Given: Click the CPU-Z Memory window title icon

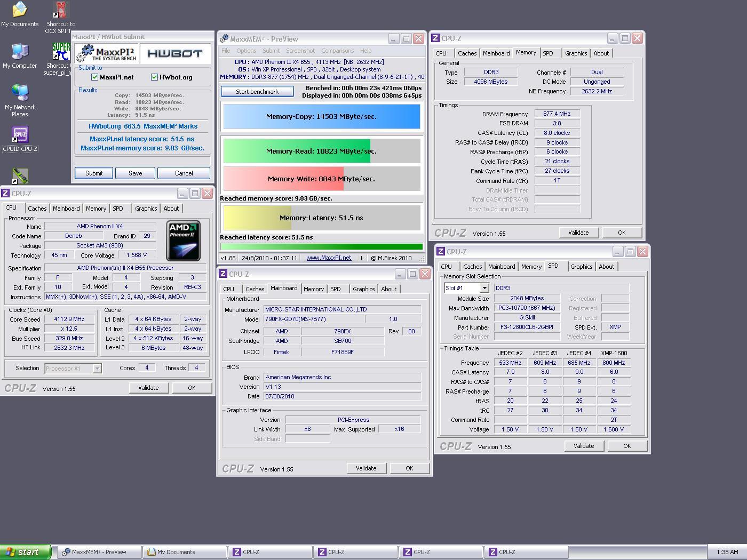Looking at the screenshot, I should [435, 38].
